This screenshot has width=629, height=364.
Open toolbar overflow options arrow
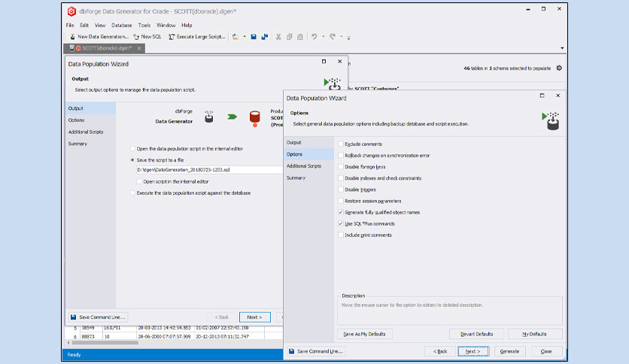(348, 38)
